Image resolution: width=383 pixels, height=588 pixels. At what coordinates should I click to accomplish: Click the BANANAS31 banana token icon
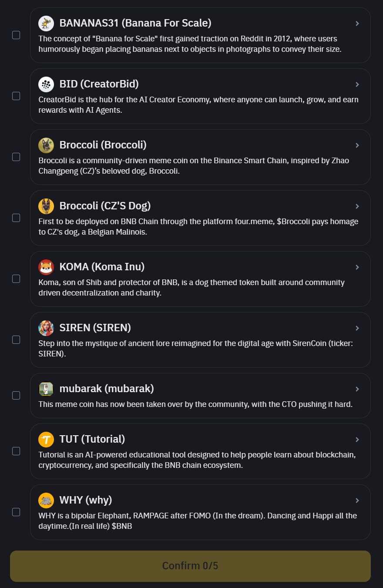pyautogui.click(x=46, y=23)
